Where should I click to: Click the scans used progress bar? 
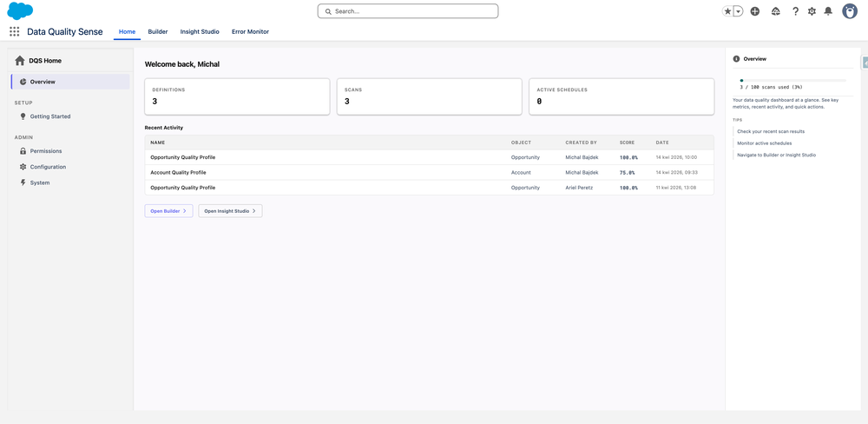(x=792, y=80)
